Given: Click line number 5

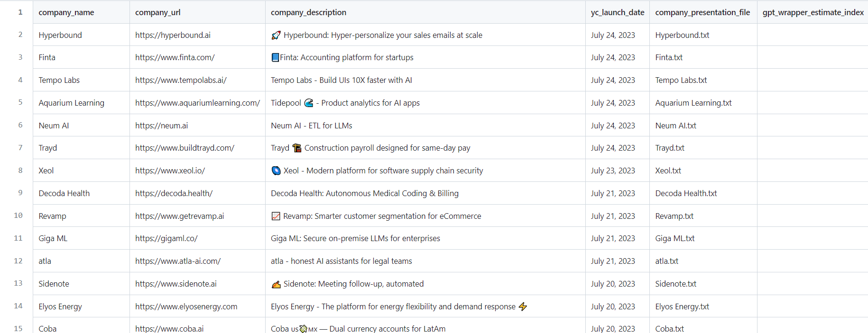Looking at the screenshot, I should pyautogui.click(x=20, y=102).
